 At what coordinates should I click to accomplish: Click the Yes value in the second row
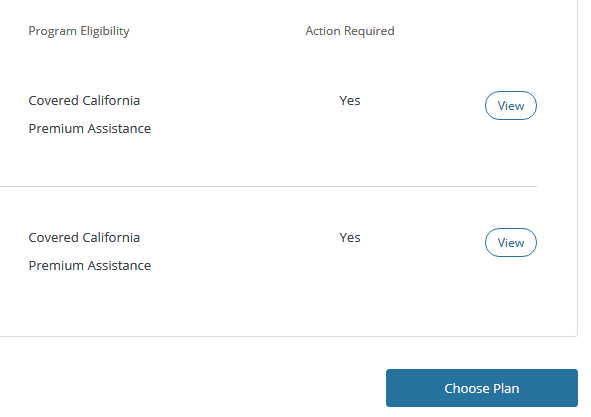(x=350, y=238)
